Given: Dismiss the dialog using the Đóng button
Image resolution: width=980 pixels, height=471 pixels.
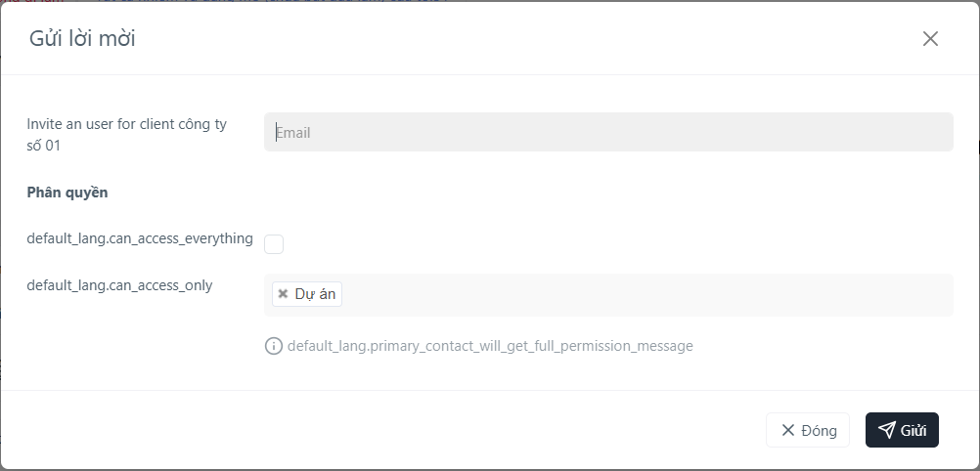Looking at the screenshot, I should 808,430.
